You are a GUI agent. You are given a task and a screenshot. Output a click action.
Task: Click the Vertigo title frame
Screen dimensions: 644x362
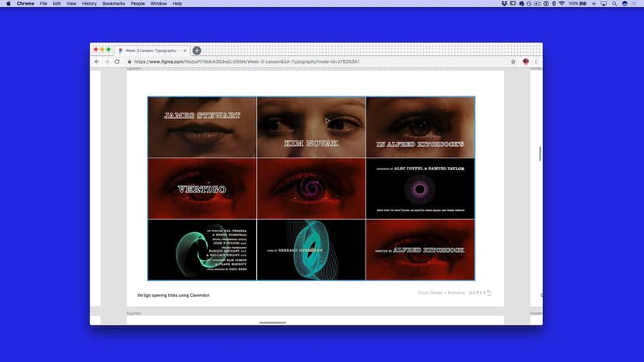click(x=202, y=189)
